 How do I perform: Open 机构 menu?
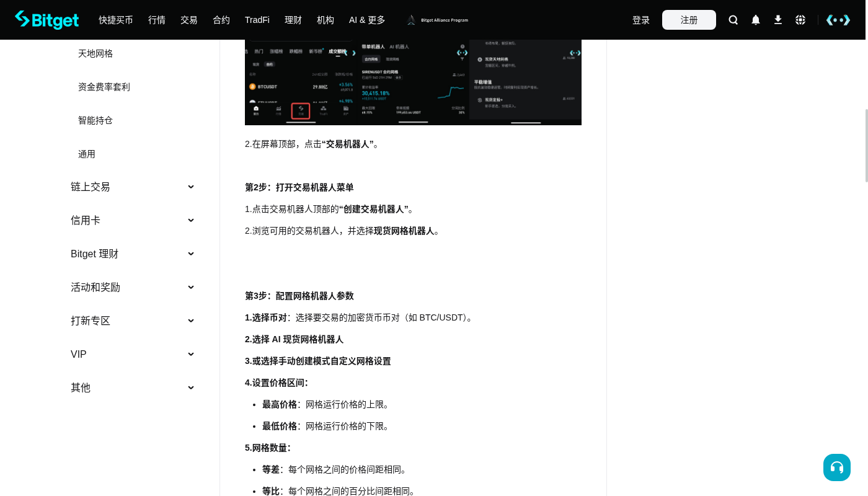[325, 20]
